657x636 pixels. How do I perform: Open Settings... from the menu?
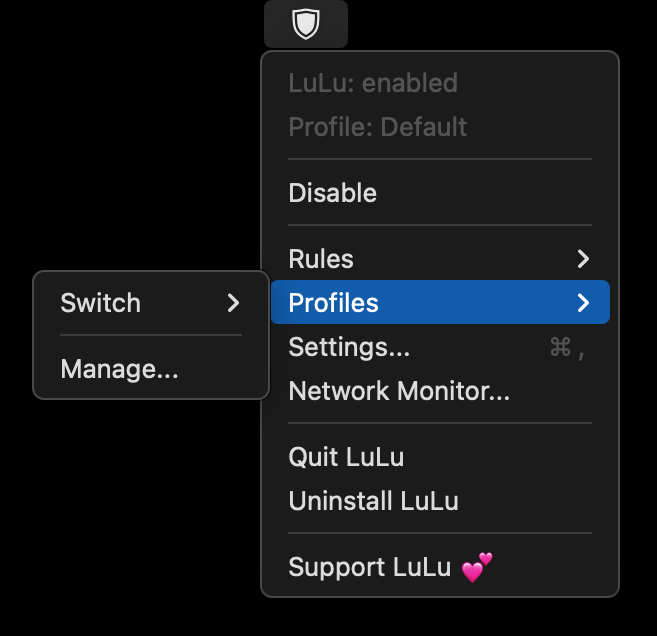tap(440, 347)
